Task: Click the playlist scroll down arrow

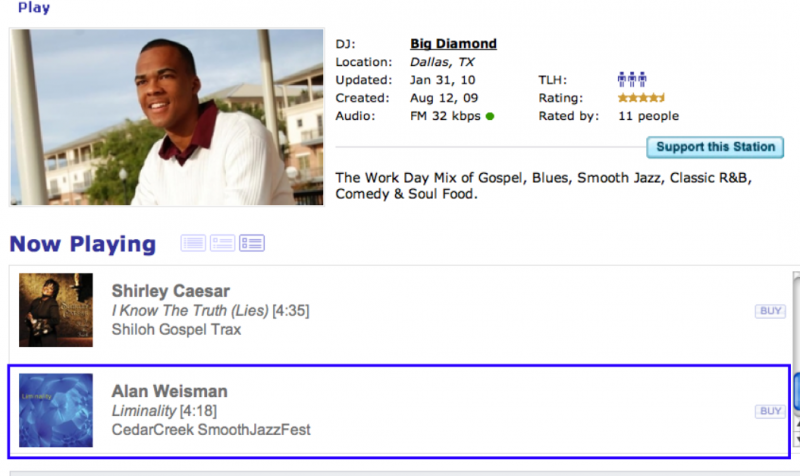Action: (796, 439)
